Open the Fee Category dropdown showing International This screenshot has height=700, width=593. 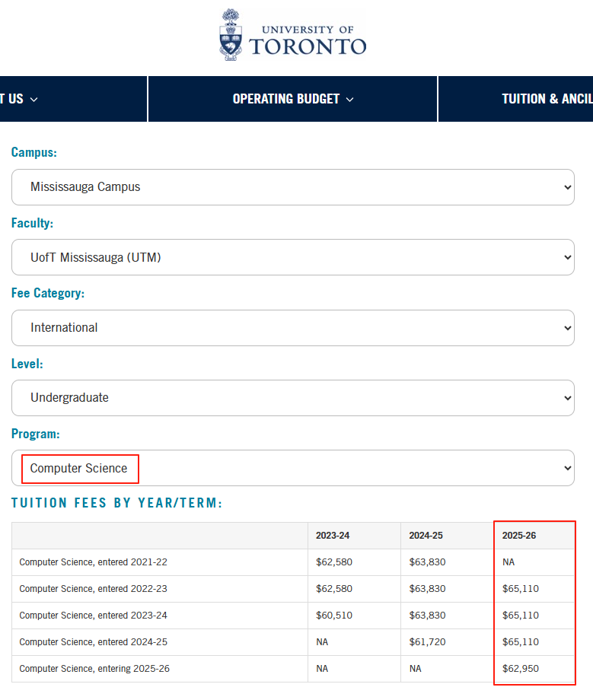pos(293,328)
